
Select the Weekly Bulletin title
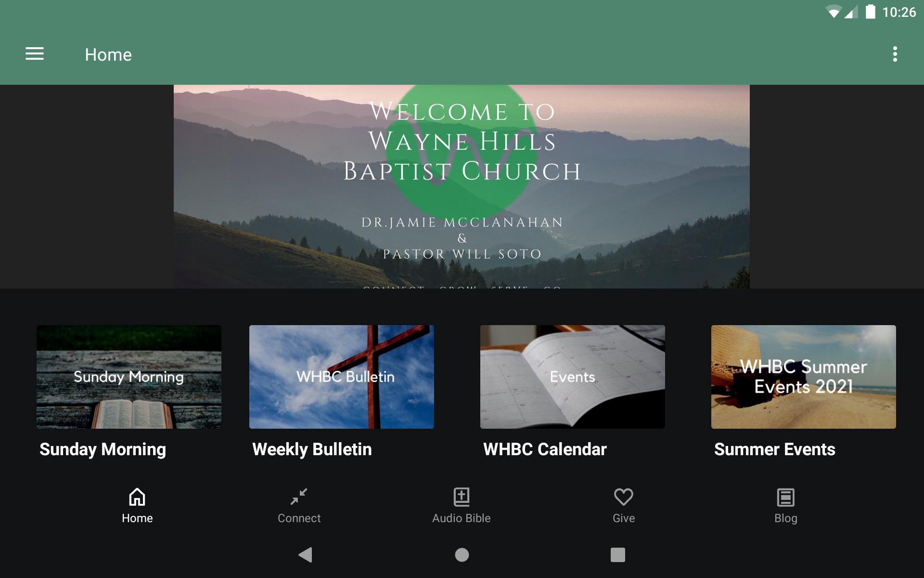tap(312, 449)
